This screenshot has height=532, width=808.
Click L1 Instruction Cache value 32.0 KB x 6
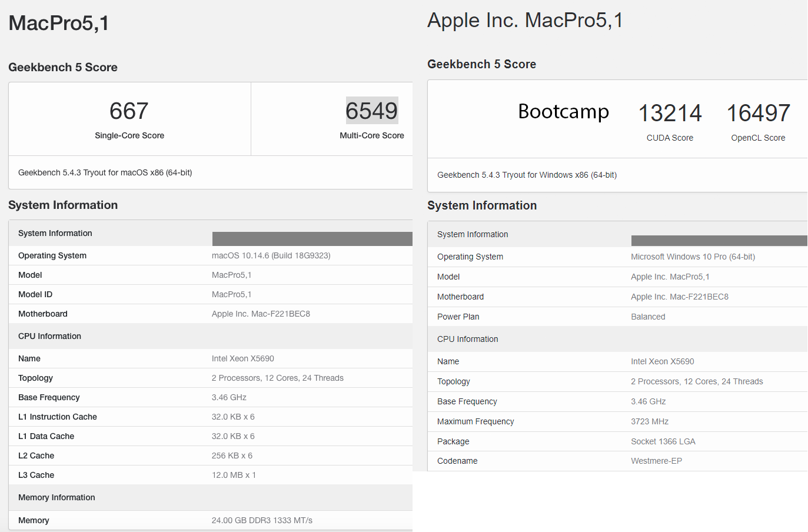(x=234, y=417)
